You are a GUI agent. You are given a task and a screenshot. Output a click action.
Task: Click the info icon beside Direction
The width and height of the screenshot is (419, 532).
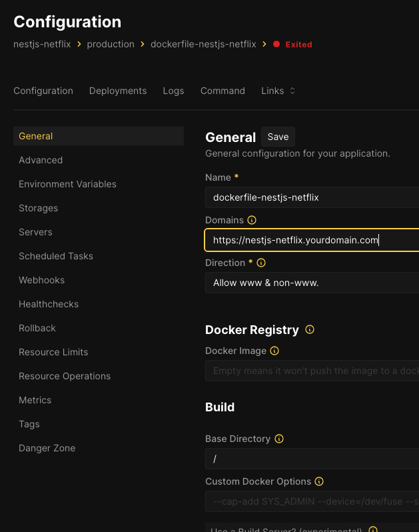pos(261,263)
